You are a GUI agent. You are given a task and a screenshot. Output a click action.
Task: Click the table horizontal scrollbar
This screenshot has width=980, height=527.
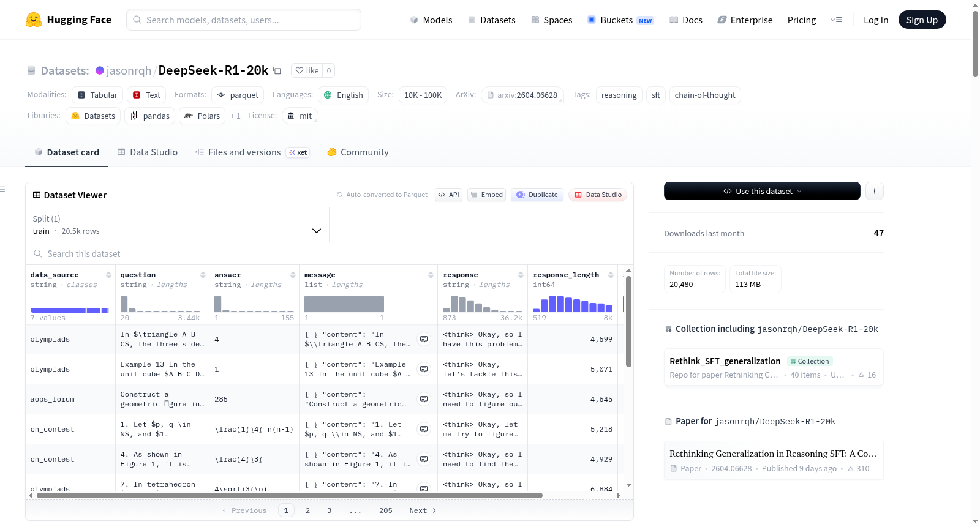click(290, 495)
